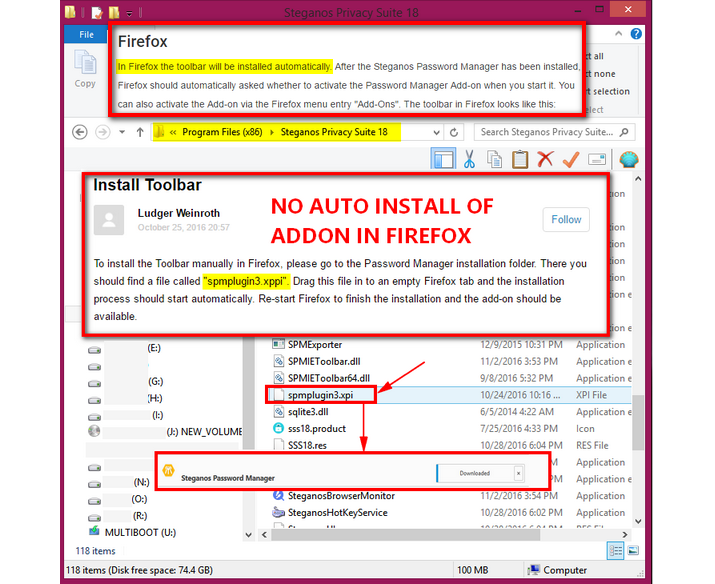Image resolution: width=715 pixels, height=584 pixels.
Task: Click the Cut scissors icon in toolbar
Action: click(x=468, y=159)
